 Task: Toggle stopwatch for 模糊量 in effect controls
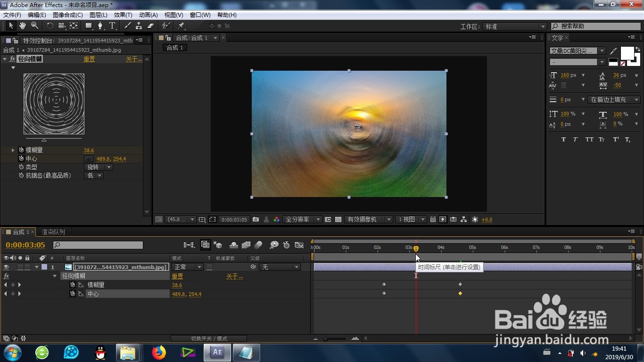click(21, 150)
